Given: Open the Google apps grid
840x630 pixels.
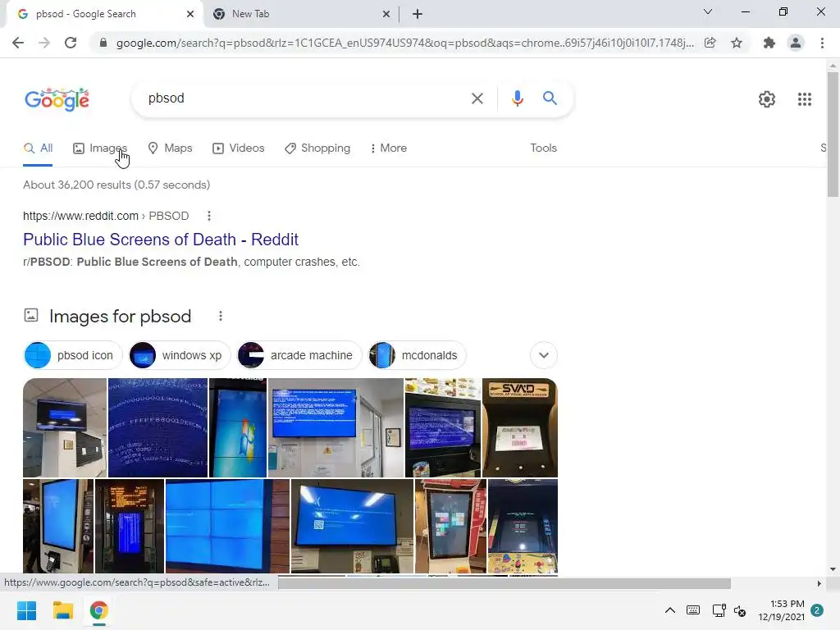Looking at the screenshot, I should pos(804,99).
